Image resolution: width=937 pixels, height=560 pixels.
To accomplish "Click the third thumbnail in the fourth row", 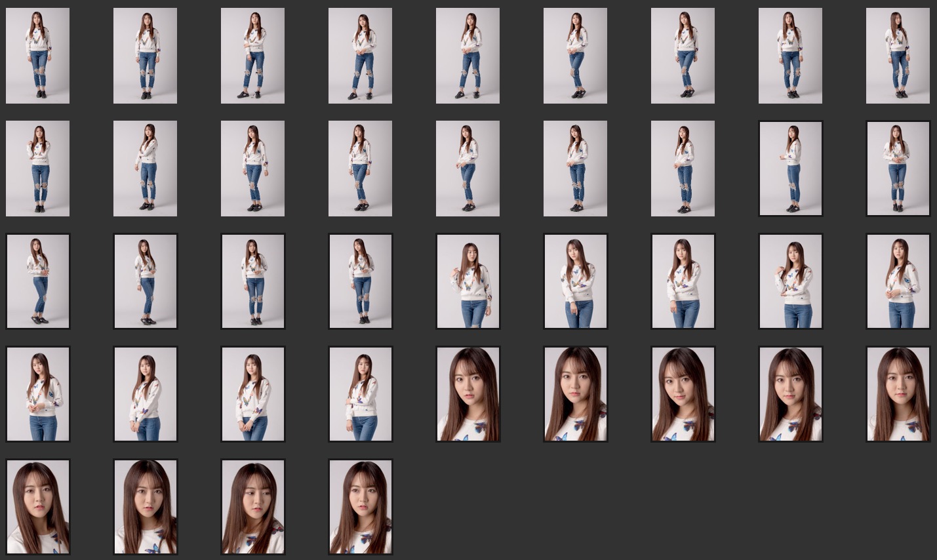I will pyautogui.click(x=252, y=394).
